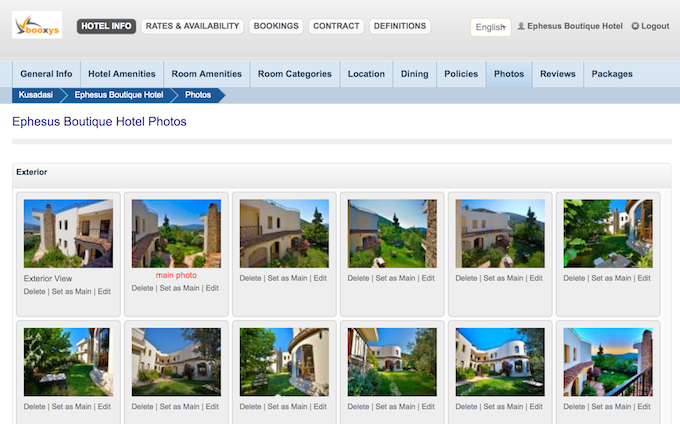Click the Exterior View caption text
680x424 pixels.
coord(48,278)
